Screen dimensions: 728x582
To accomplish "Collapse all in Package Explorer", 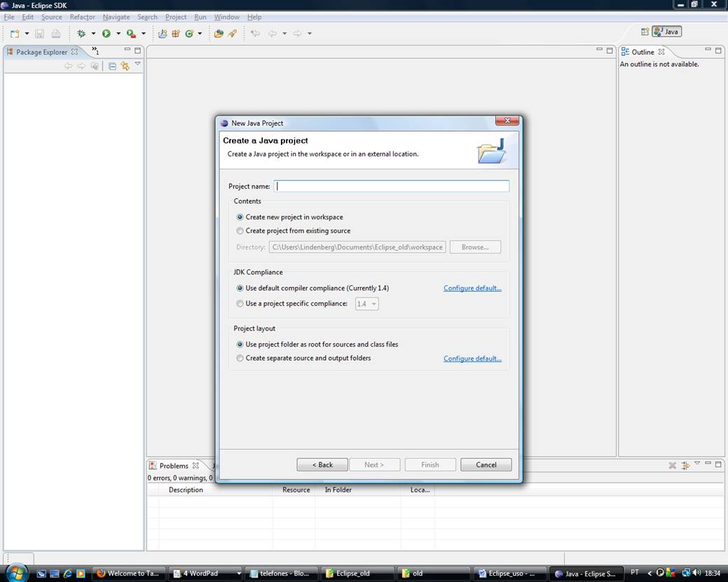I will point(112,66).
